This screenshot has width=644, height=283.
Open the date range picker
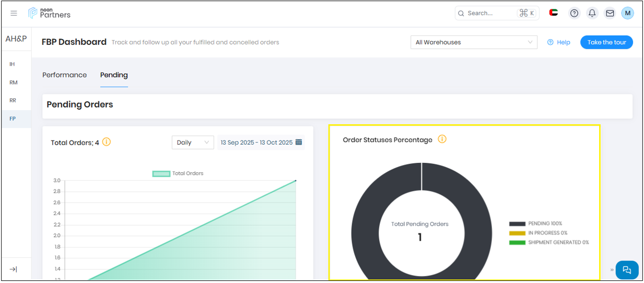pyautogui.click(x=261, y=143)
